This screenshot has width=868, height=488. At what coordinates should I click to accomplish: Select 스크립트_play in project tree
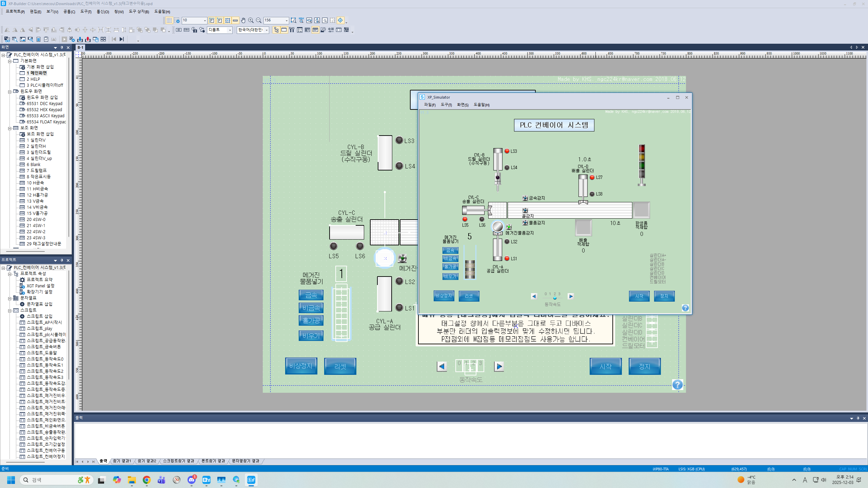[x=39, y=328]
